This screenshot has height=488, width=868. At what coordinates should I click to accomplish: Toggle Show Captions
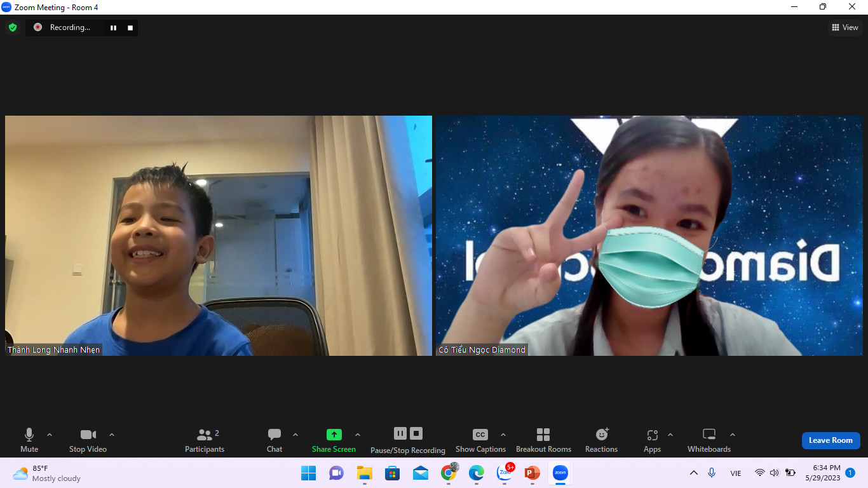click(480, 440)
